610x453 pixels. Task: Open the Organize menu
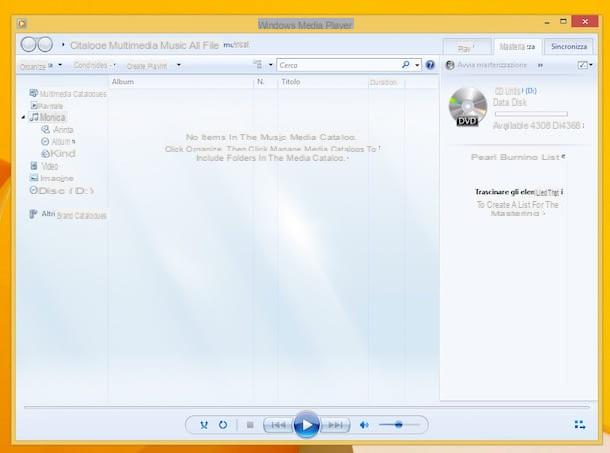pyautogui.click(x=40, y=66)
